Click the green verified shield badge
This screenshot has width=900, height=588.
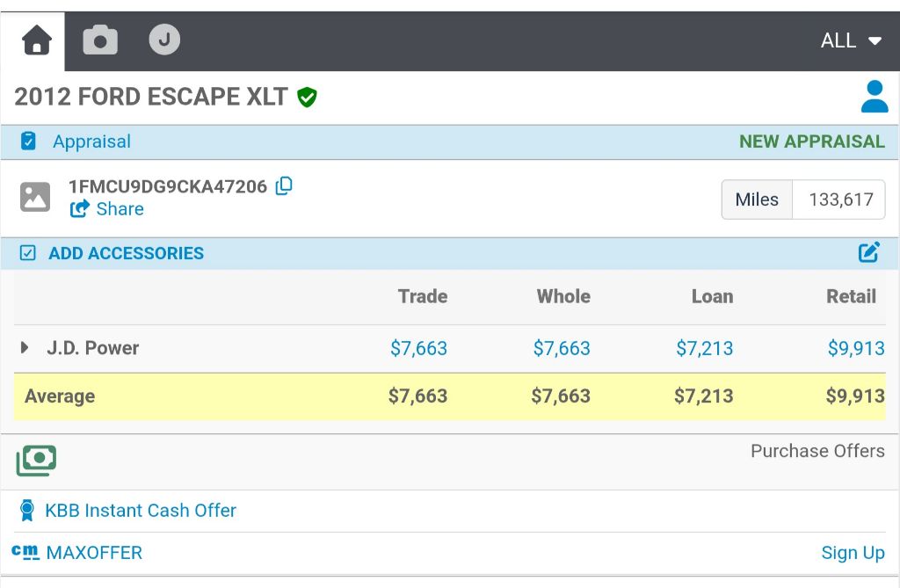coord(307,97)
